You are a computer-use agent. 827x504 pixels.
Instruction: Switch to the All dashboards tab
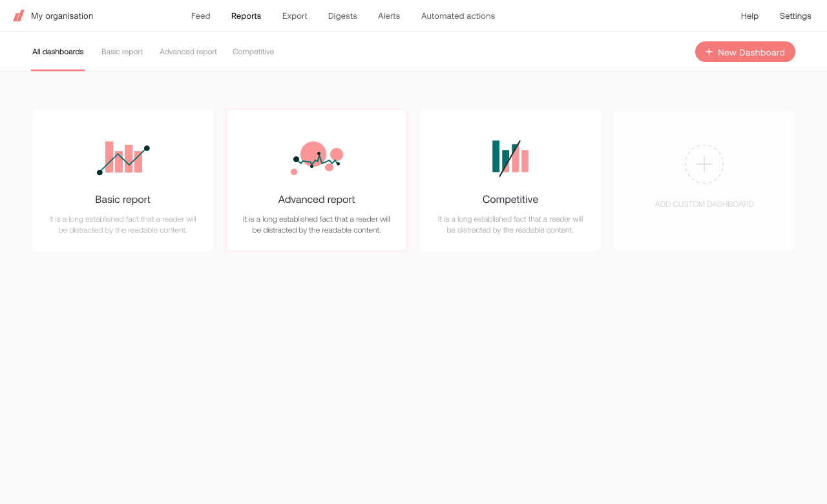[x=58, y=52]
